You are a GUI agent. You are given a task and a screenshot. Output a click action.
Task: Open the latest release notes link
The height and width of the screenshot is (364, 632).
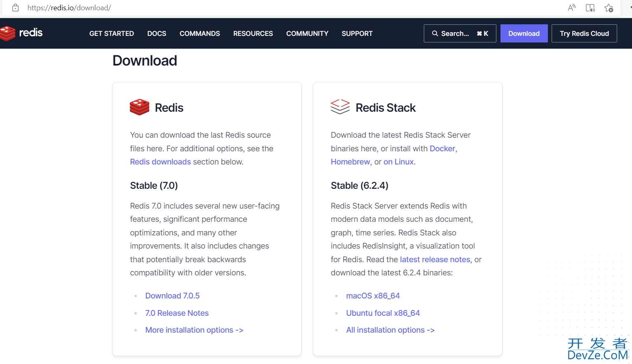coord(435,259)
